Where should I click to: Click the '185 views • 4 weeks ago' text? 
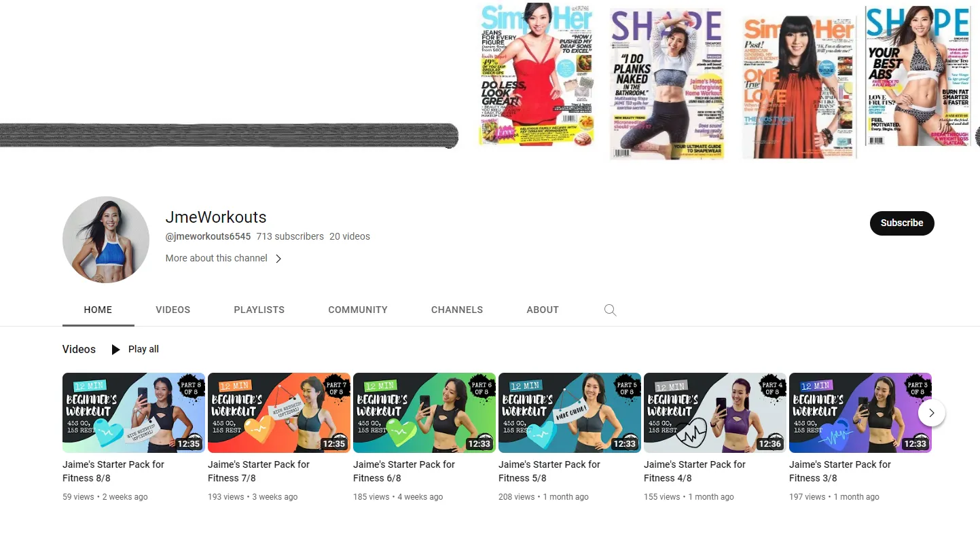398,497
